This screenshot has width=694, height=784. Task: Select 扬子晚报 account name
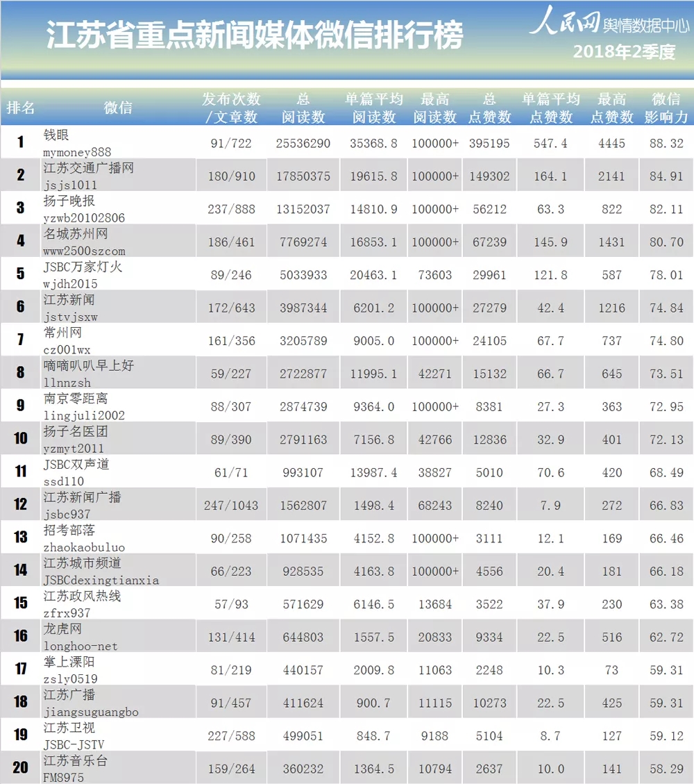click(x=69, y=201)
